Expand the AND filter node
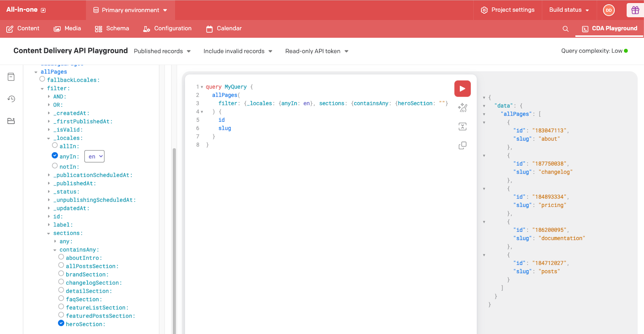The height and width of the screenshot is (334, 644). click(49, 97)
